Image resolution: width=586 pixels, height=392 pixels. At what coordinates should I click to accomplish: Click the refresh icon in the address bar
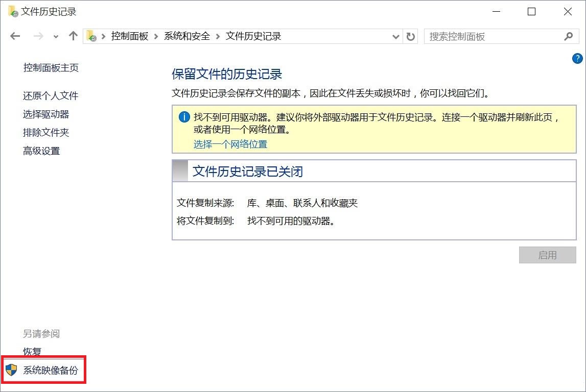point(411,36)
